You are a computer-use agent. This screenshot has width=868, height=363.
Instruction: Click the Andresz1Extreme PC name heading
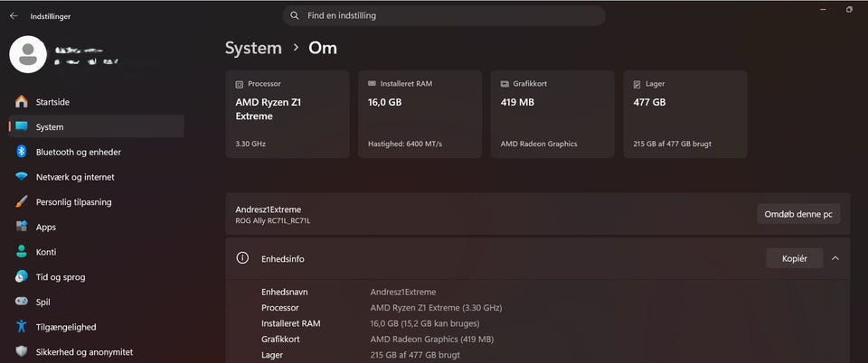pos(269,209)
